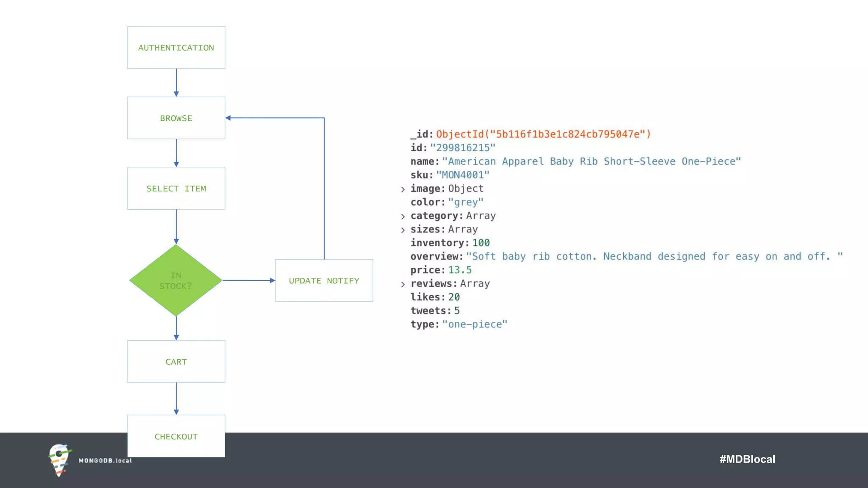868x488 pixels.
Task: Click the green IN STOCK? diamond
Action: click(x=176, y=280)
